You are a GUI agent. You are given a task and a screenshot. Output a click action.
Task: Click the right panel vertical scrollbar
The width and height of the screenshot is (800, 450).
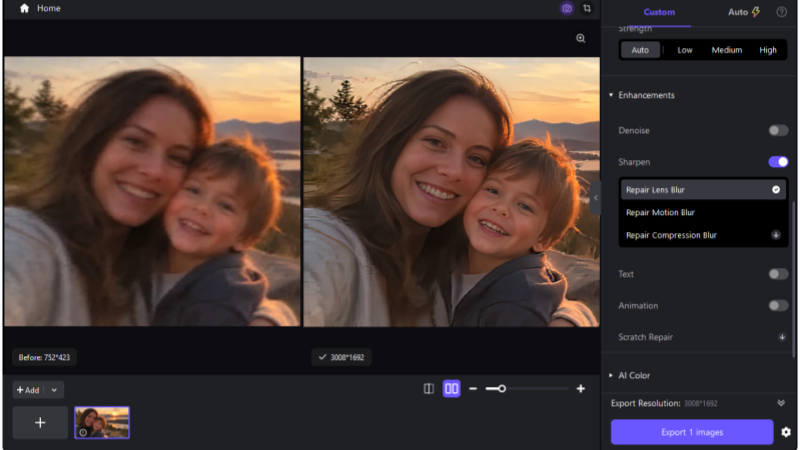(x=793, y=278)
